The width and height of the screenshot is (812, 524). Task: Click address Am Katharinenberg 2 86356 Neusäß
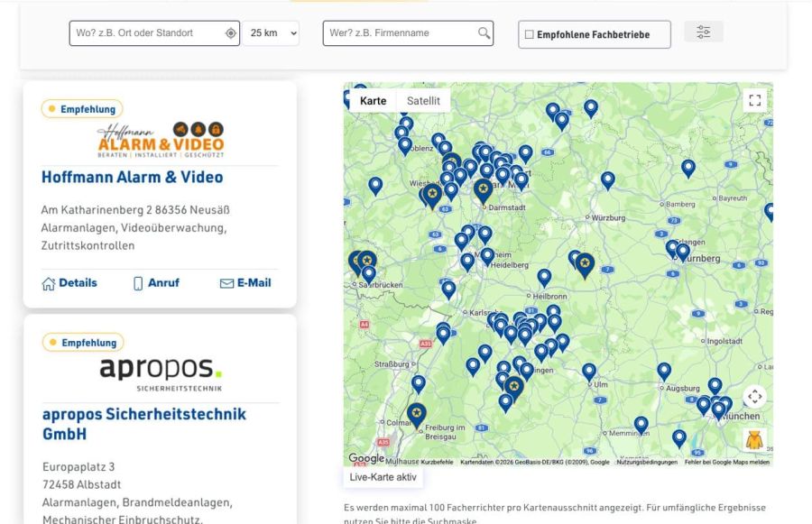pyautogui.click(x=135, y=210)
